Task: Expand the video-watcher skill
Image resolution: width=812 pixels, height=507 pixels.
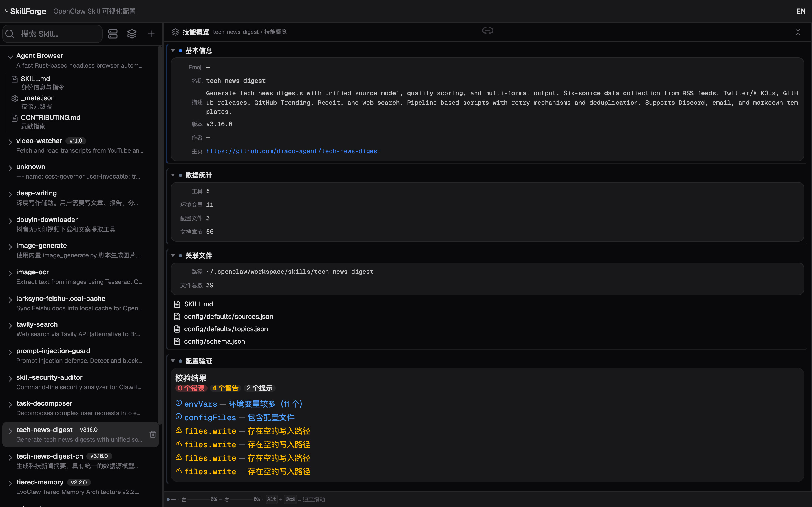Action: pos(10,142)
